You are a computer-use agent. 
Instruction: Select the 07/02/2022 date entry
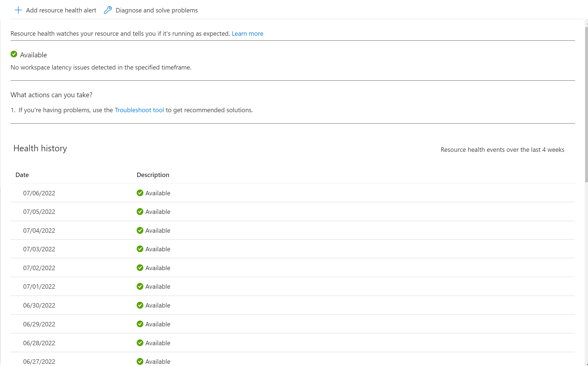click(x=39, y=268)
